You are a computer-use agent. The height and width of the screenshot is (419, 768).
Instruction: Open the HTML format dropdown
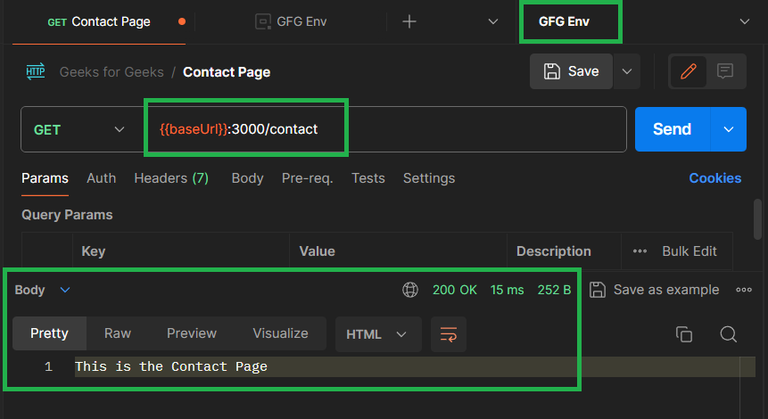[378, 334]
